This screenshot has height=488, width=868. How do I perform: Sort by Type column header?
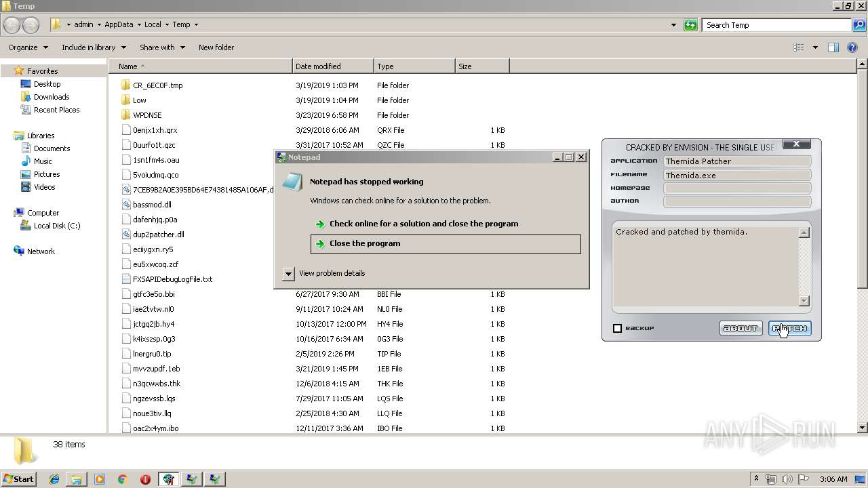pyautogui.click(x=414, y=66)
